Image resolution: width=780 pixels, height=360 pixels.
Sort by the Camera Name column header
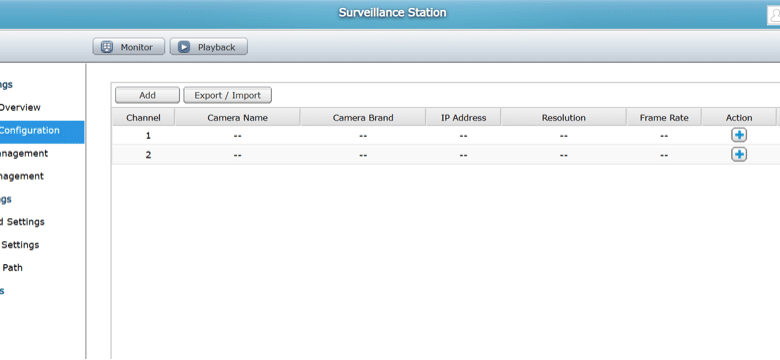click(x=237, y=117)
